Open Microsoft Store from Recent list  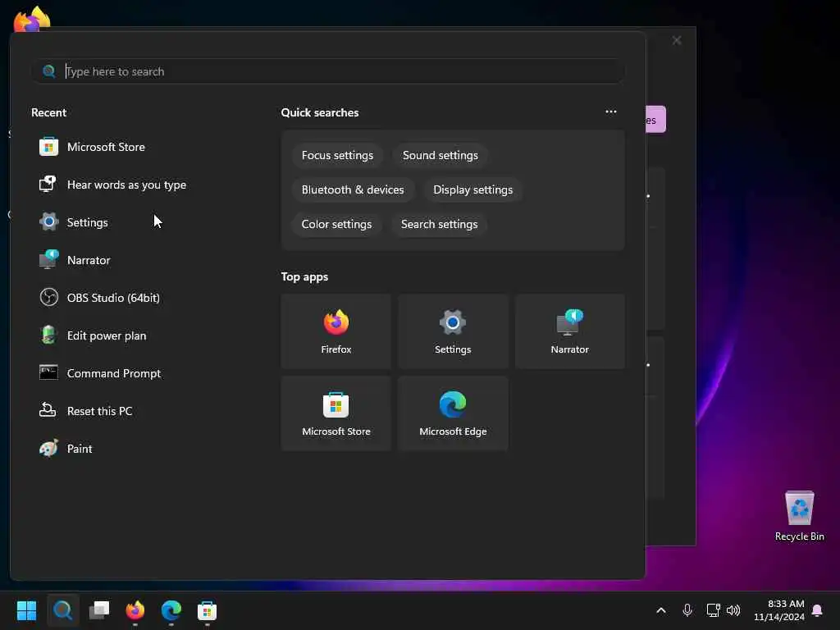click(x=92, y=147)
